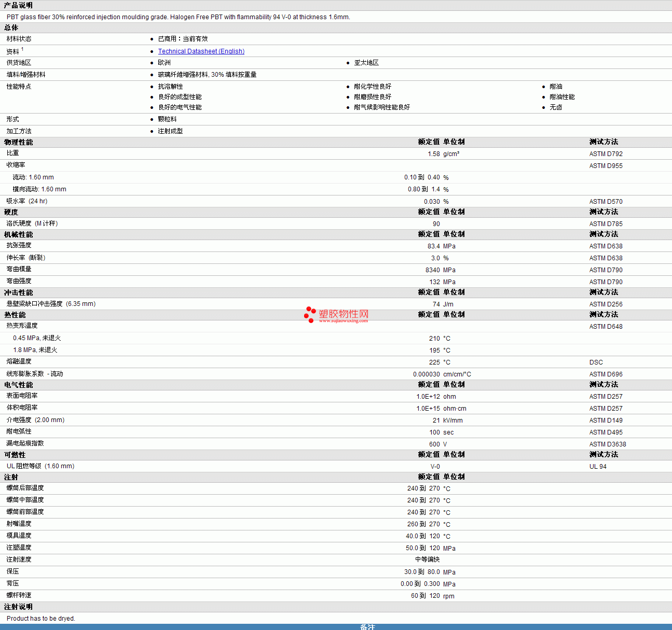Click the www.sujiaowuxing.com watermark URL
This screenshot has height=630, width=672.
(x=343, y=321)
